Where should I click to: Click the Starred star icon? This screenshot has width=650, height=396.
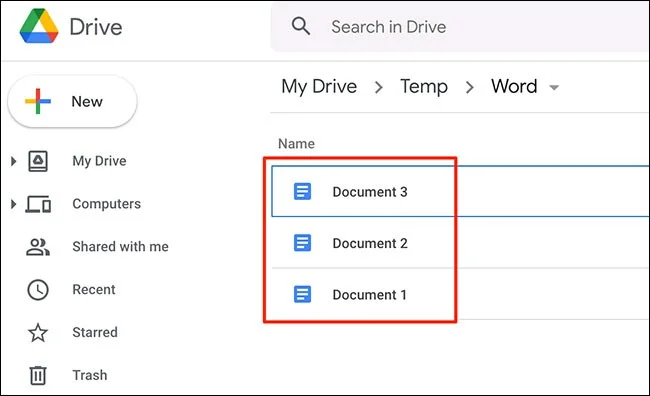coord(38,333)
